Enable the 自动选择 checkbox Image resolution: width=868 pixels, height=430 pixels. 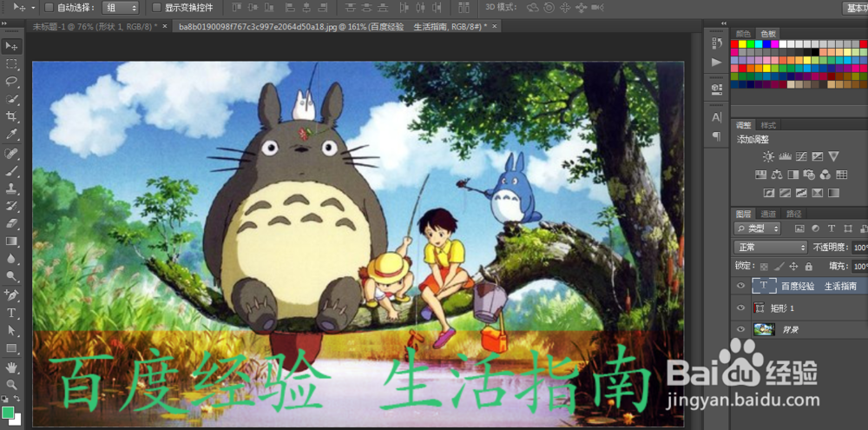[49, 8]
